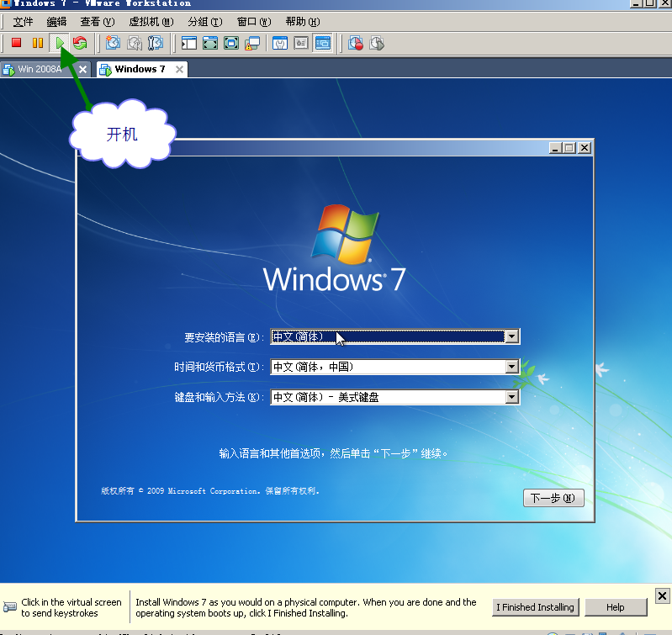
Task: Click the red Power Off stop button
Action: coord(16,43)
